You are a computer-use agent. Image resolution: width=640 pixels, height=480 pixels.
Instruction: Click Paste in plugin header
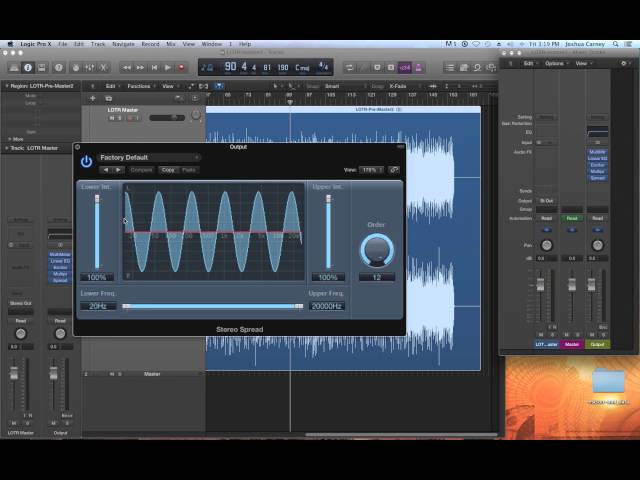tap(189, 170)
